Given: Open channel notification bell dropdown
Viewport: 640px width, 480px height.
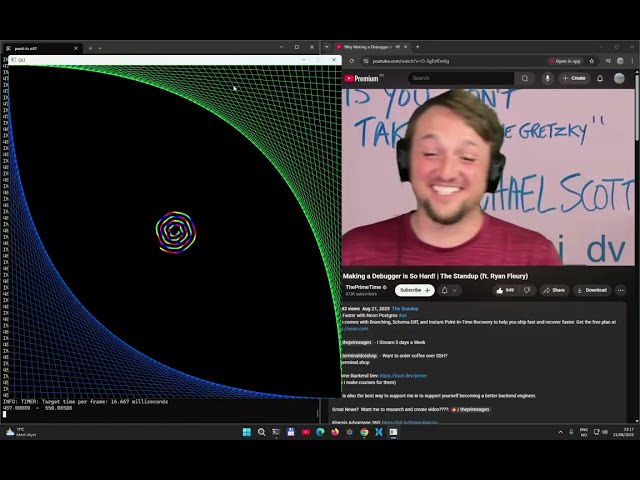Looking at the screenshot, I should coord(449,290).
